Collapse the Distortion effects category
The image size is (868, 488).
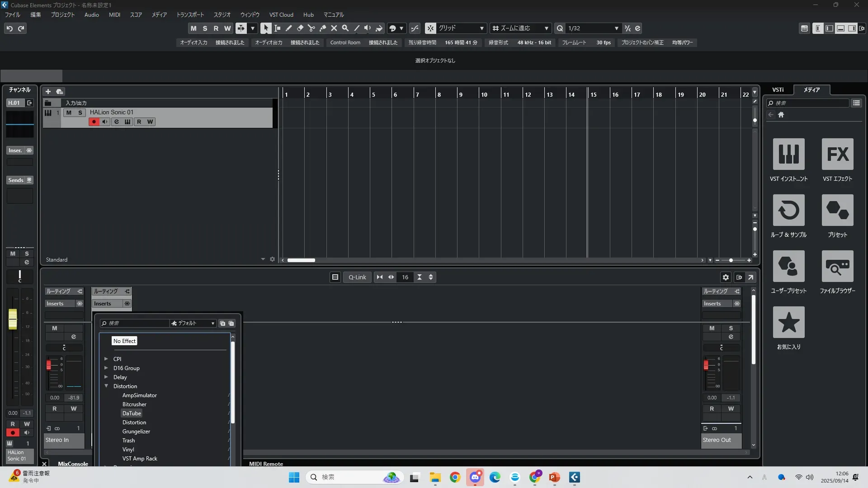[x=106, y=386]
